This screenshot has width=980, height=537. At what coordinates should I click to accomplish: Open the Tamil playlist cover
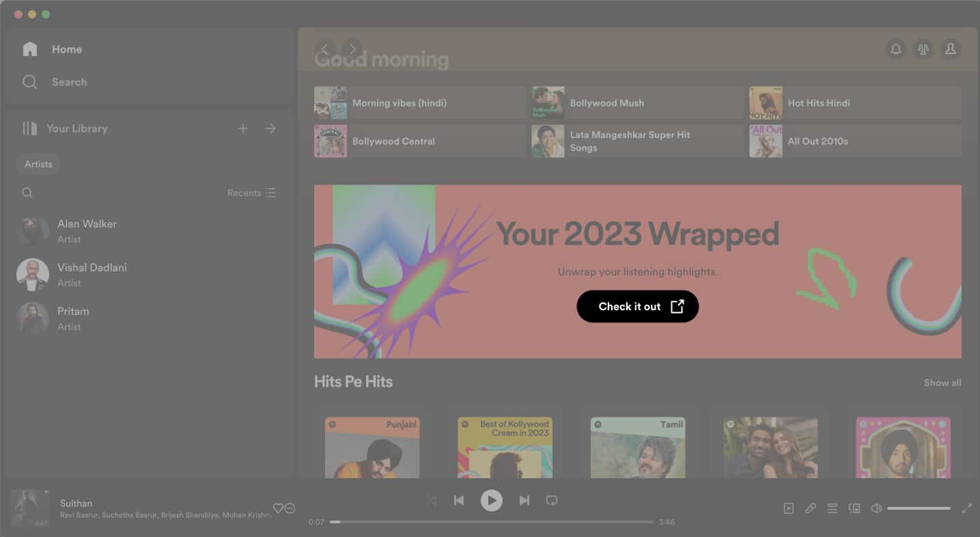pyautogui.click(x=637, y=447)
